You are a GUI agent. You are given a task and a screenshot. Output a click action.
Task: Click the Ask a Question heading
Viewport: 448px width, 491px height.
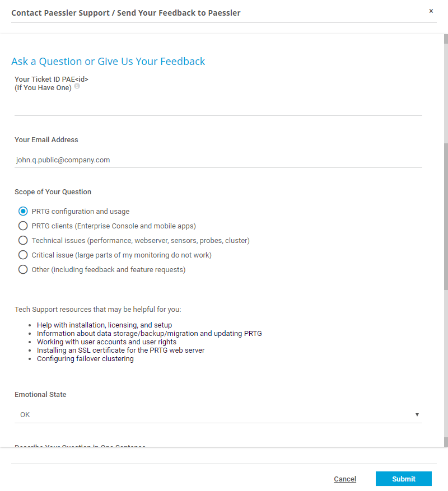tap(108, 62)
